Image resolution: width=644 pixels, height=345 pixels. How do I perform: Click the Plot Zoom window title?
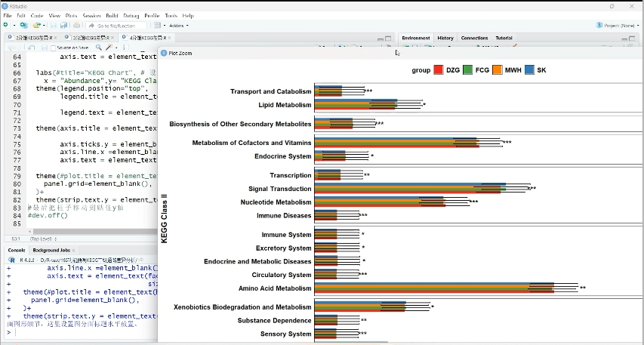click(180, 53)
